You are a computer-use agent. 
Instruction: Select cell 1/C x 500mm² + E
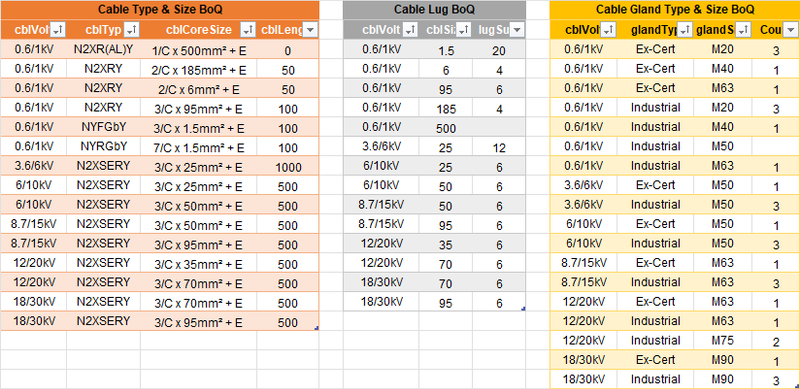click(x=198, y=50)
